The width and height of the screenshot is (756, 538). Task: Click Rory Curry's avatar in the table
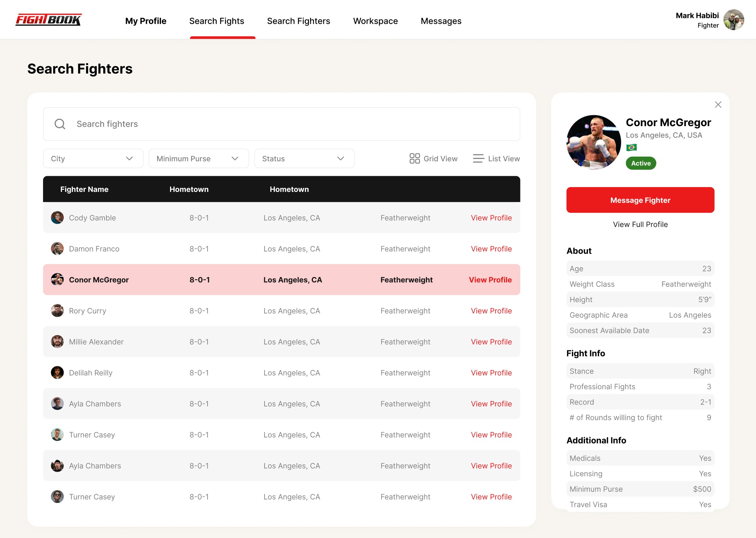tap(57, 311)
